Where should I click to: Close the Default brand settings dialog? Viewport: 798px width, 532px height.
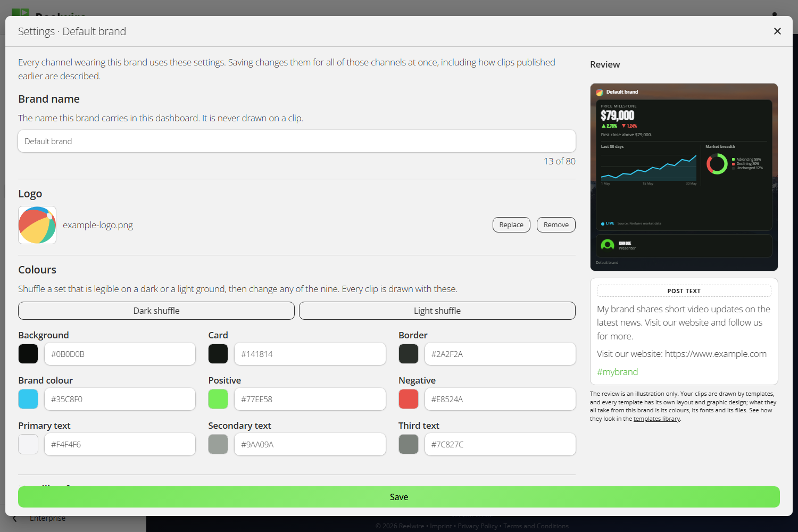(x=777, y=31)
